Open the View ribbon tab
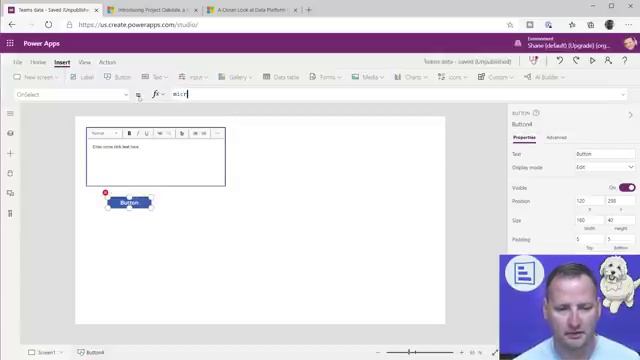This screenshot has width=640, height=360. coord(84,62)
